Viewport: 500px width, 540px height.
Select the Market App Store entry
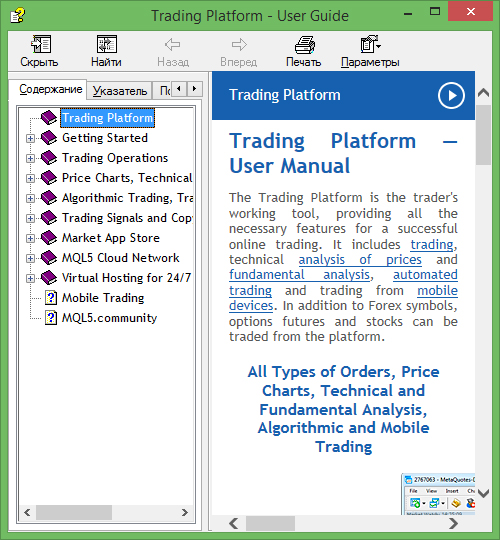click(x=111, y=238)
